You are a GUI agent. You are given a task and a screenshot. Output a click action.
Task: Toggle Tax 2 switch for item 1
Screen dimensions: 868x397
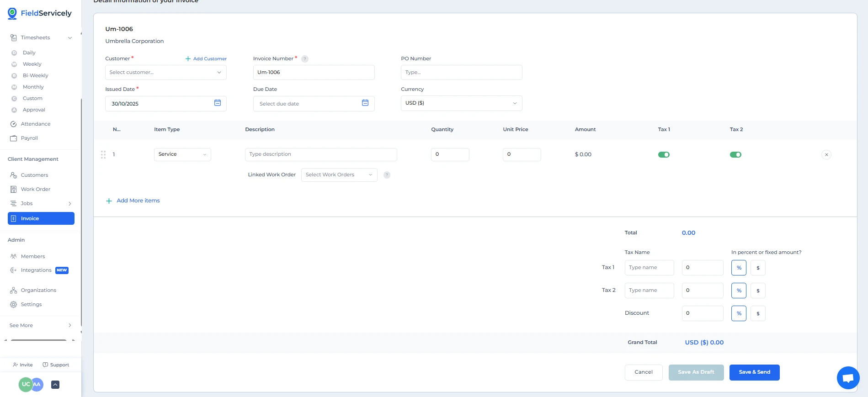[x=735, y=155]
